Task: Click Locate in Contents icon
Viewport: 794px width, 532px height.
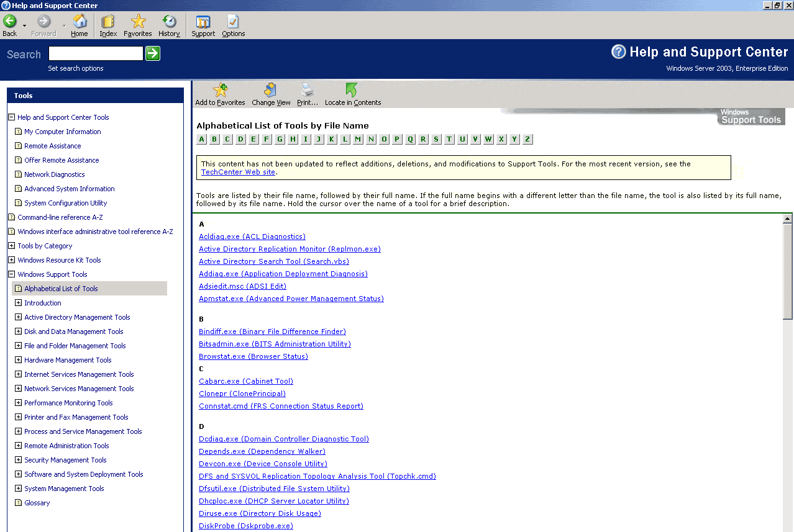Action: click(352, 90)
